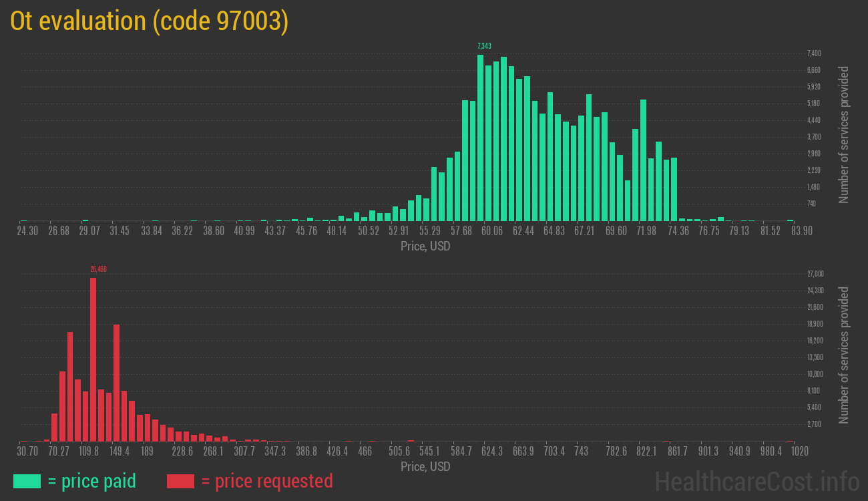Click the 7,400 y-axis label on top chart

point(813,53)
